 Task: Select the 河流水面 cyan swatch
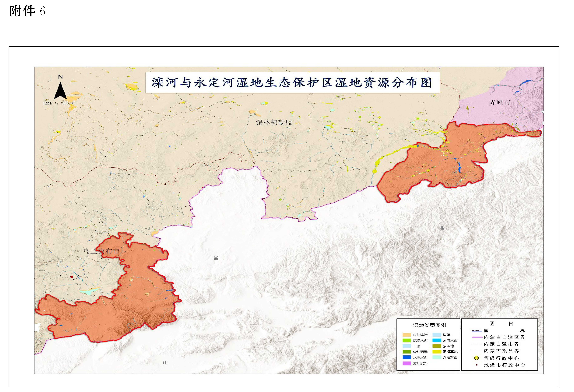[x=437, y=340]
